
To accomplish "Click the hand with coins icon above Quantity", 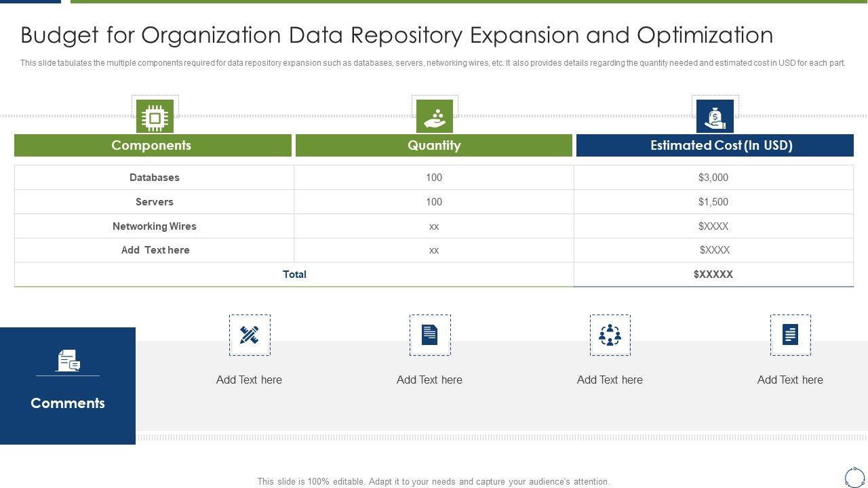I will click(434, 117).
